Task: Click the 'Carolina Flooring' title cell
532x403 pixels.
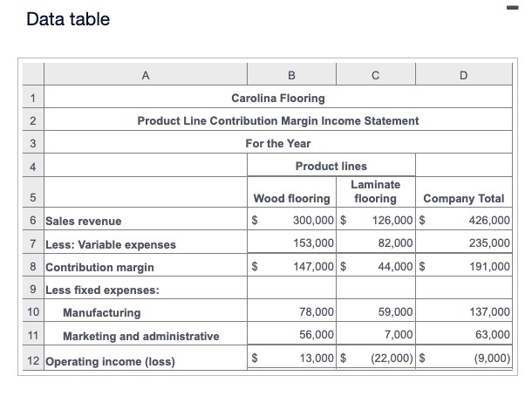Action: pos(278,98)
